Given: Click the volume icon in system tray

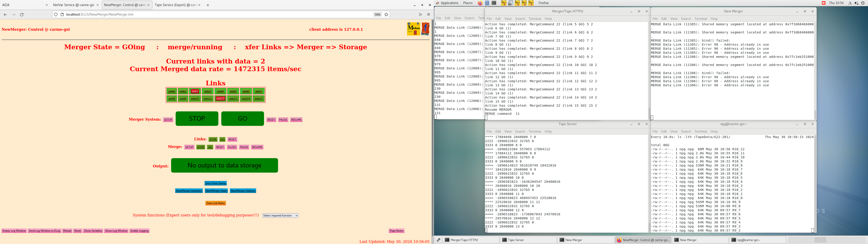Looking at the screenshot, I should tap(856, 3).
